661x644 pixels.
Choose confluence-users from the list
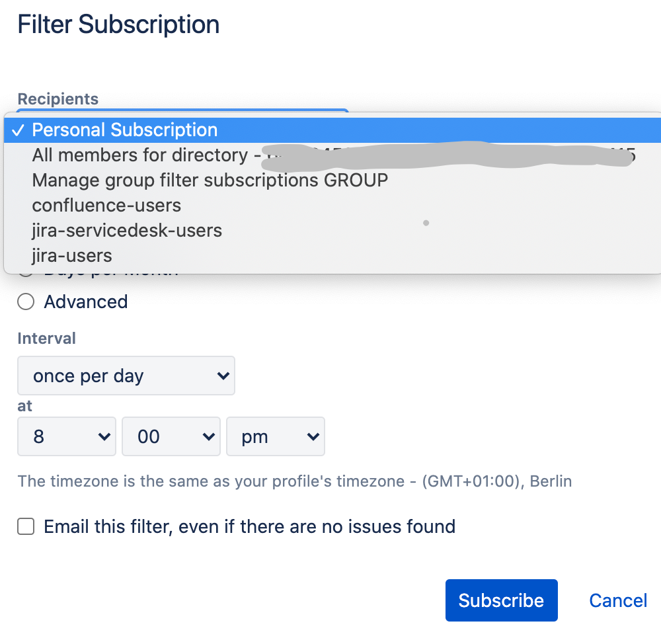(x=106, y=205)
